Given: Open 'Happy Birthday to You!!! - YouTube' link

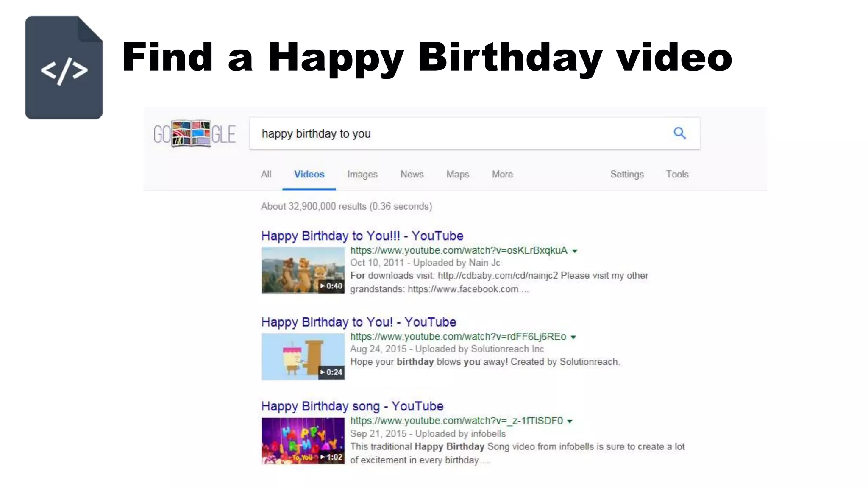Looking at the screenshot, I should pyautogui.click(x=362, y=236).
